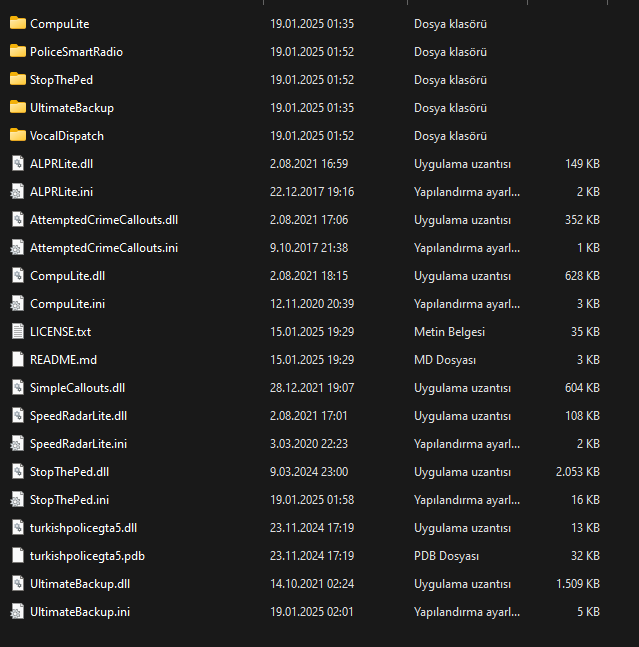Select ALPRLite.ini file name
Screen dimensions: 639x647
pos(61,192)
